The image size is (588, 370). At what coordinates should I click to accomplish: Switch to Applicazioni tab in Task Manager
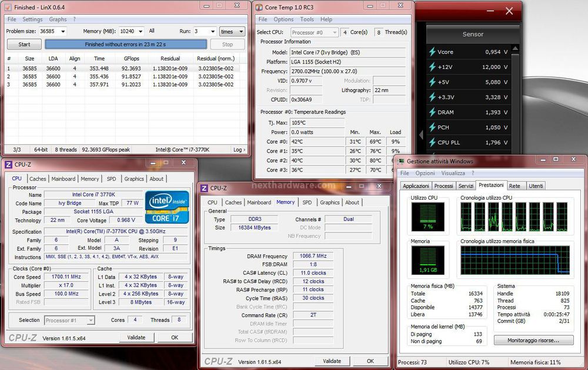(416, 186)
